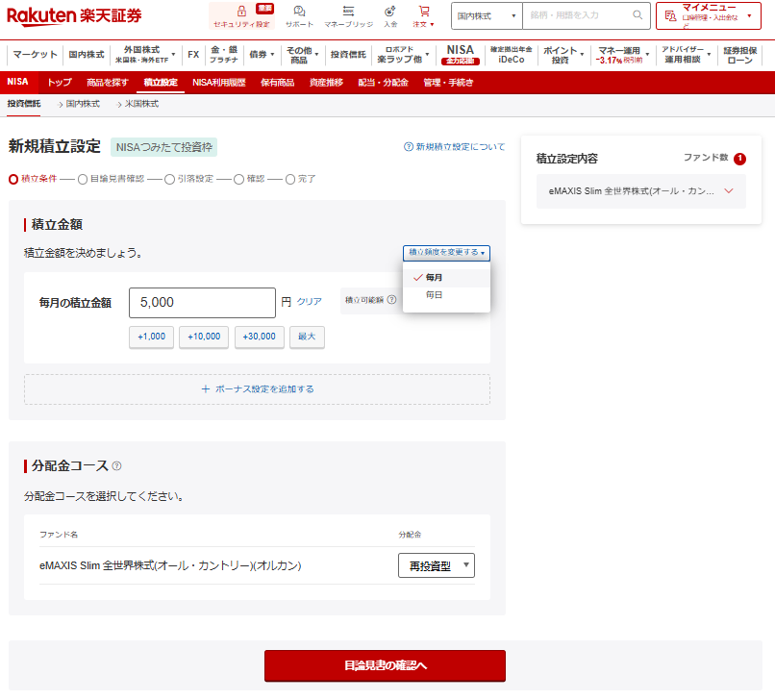The width and height of the screenshot is (775, 700).
Task: Switch to 商品を探す tab
Action: 108,82
